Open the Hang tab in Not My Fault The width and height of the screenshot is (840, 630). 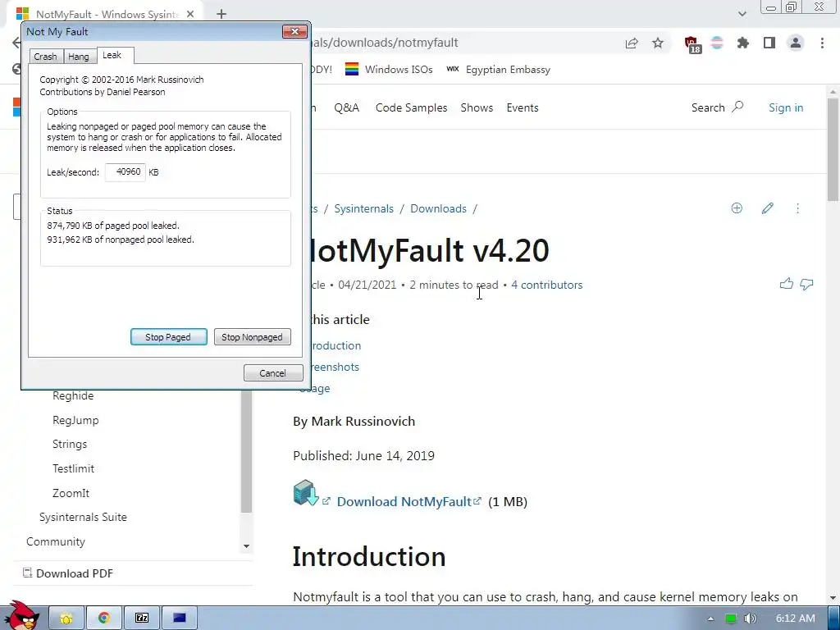79,57
